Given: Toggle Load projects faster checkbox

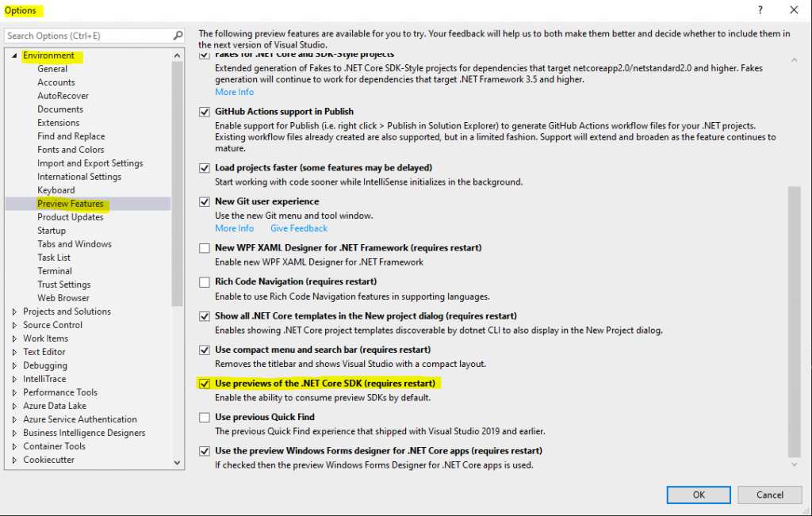Looking at the screenshot, I should 205,168.
